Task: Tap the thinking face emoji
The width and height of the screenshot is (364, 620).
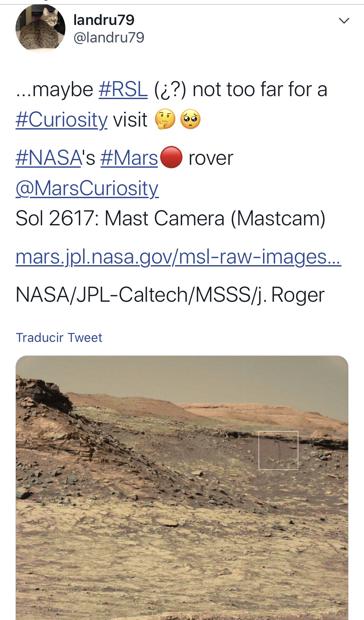Action: click(x=165, y=119)
